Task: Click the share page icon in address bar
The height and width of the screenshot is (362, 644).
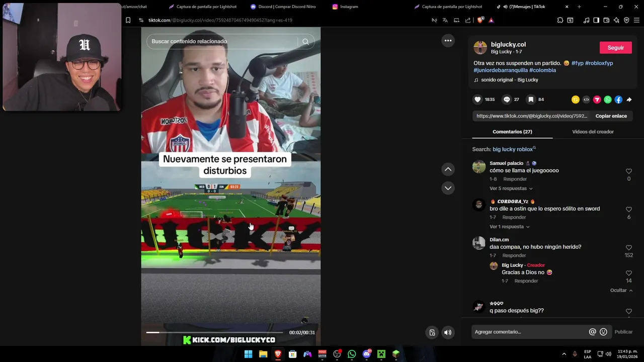Action: point(468,20)
